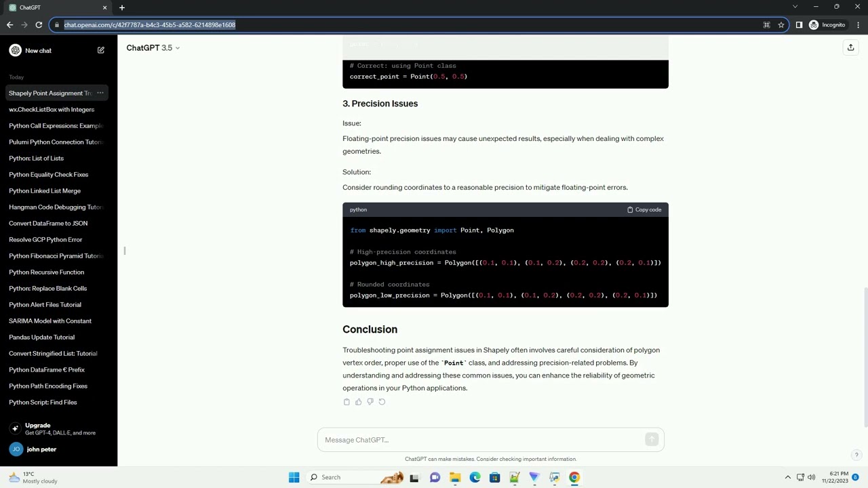Open the Chat app in the taskbar
This screenshot has width=868, height=488.
(435, 477)
